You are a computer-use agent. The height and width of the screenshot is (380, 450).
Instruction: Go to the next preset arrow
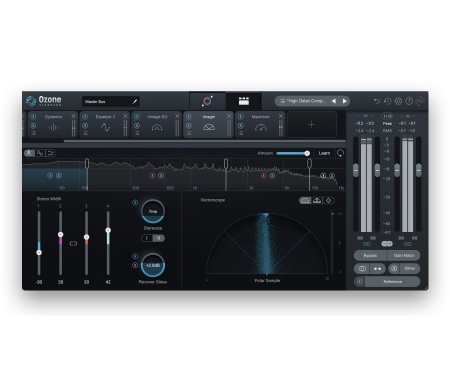tap(345, 101)
